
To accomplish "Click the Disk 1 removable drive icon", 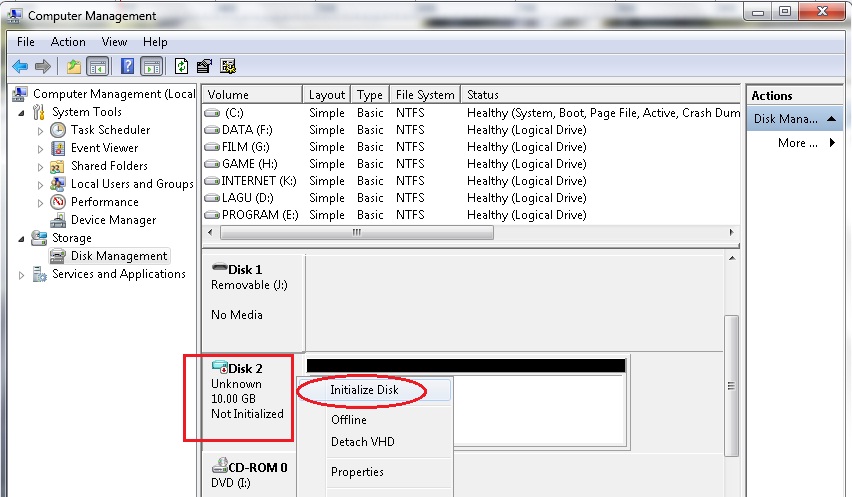I will 220,267.
